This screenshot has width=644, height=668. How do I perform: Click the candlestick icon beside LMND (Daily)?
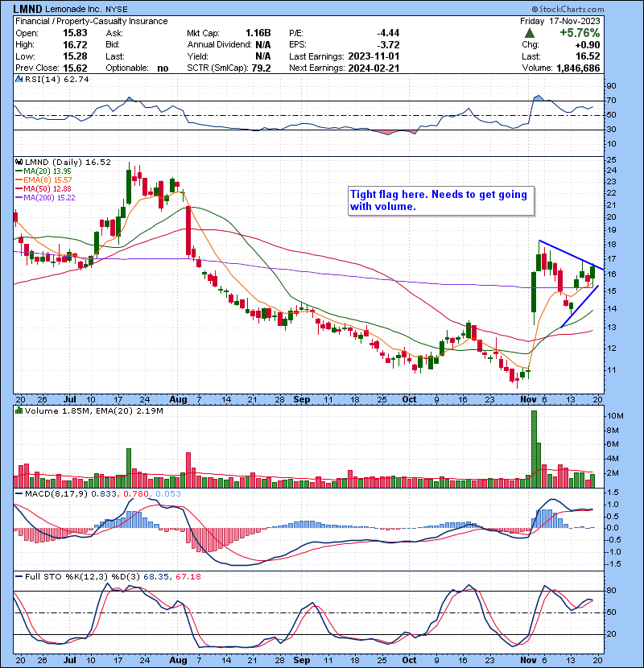pyautogui.click(x=19, y=163)
